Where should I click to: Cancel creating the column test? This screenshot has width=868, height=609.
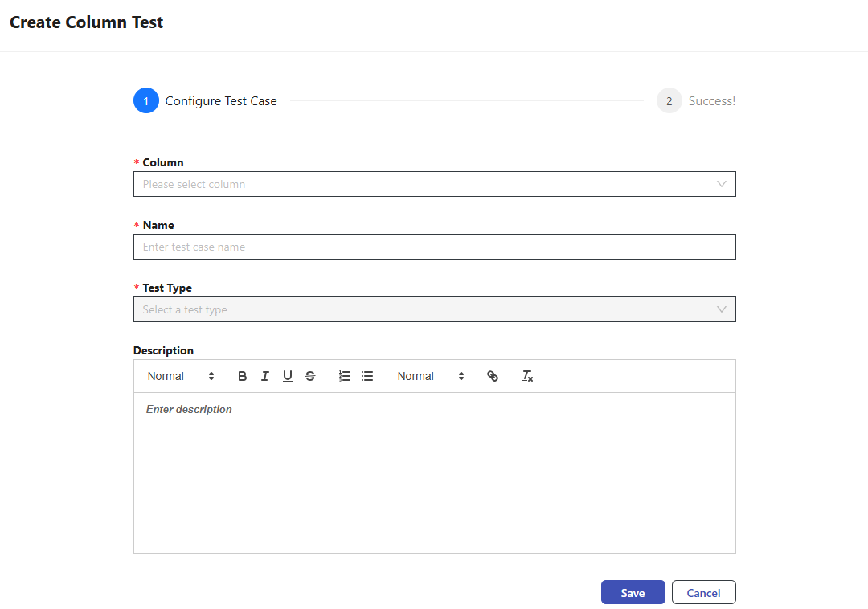pos(703,592)
